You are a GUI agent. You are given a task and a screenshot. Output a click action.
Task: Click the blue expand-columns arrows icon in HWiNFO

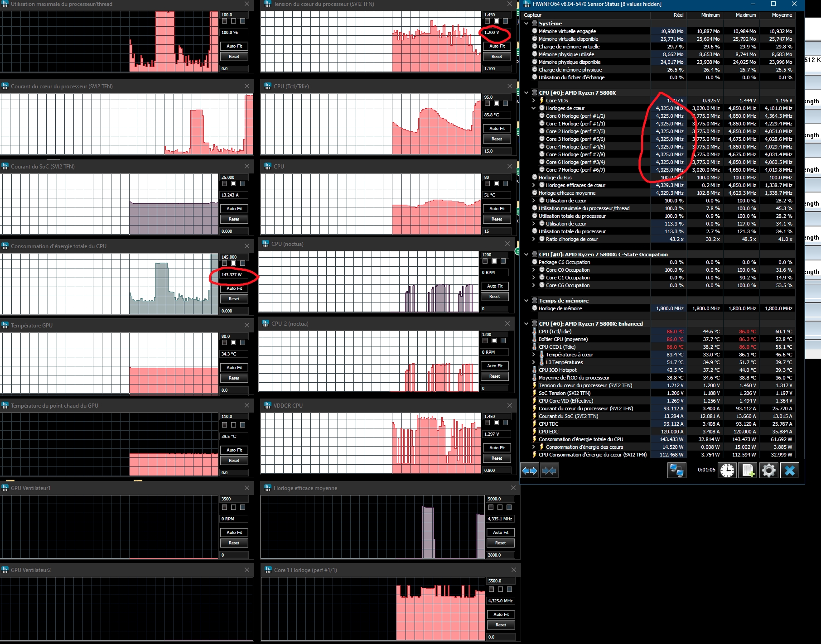[x=529, y=471]
